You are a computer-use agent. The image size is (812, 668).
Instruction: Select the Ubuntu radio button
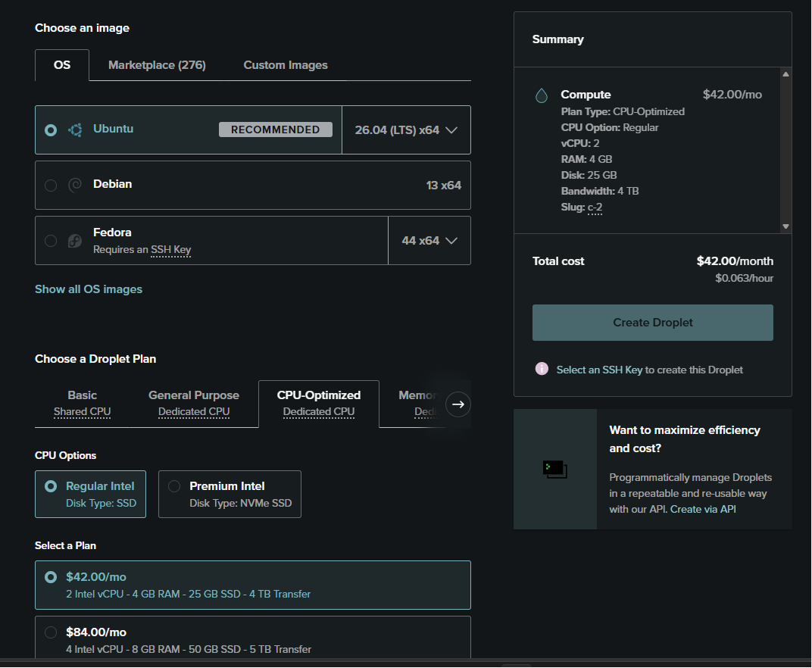51,130
